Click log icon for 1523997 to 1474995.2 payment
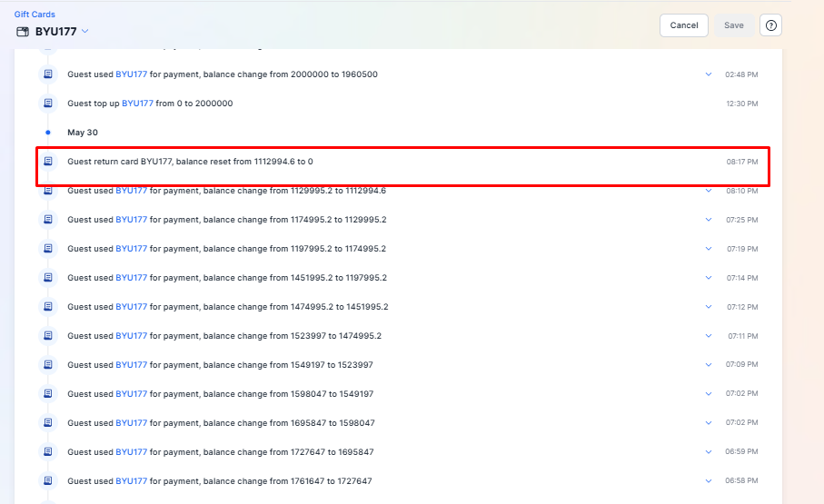The image size is (824, 504). click(48, 336)
